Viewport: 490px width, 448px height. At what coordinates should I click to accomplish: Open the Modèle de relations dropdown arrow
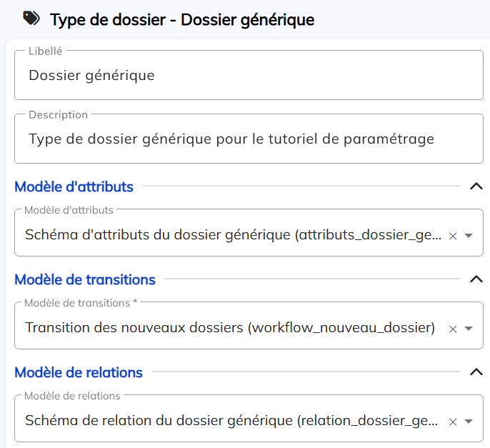pos(469,422)
